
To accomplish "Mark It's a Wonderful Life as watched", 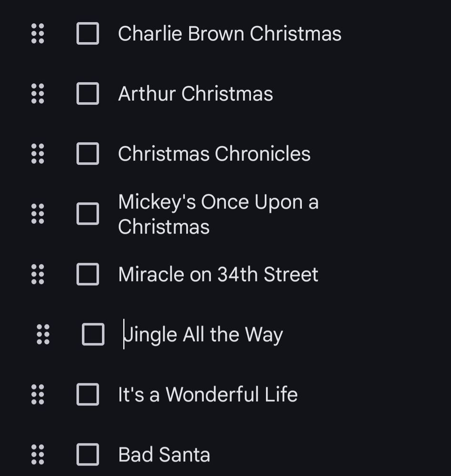I will click(88, 394).
